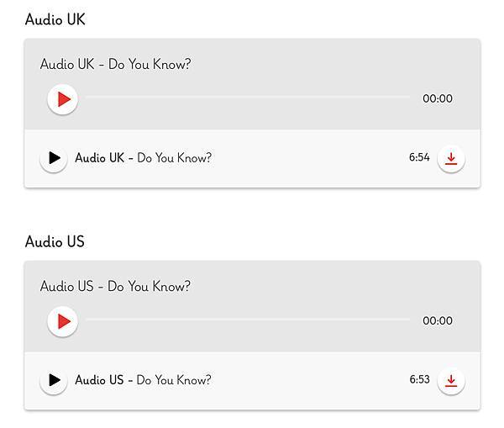
Task: Click the 'Audio UK' section heading
Action: (55, 19)
